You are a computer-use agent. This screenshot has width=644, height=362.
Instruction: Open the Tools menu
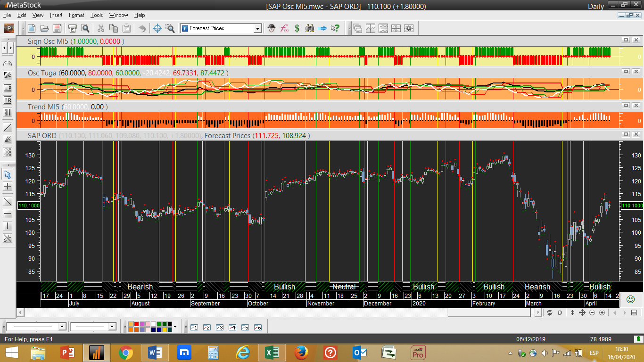[x=97, y=15]
